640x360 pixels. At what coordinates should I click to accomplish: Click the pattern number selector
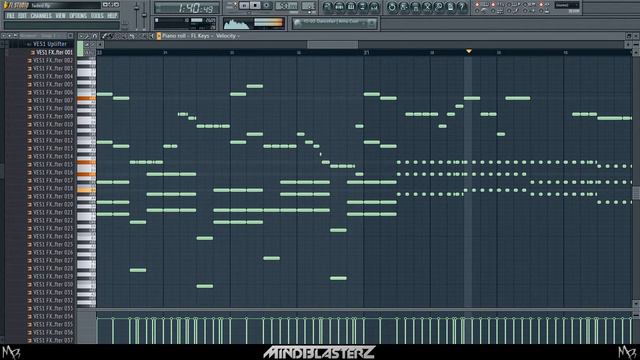308,6
